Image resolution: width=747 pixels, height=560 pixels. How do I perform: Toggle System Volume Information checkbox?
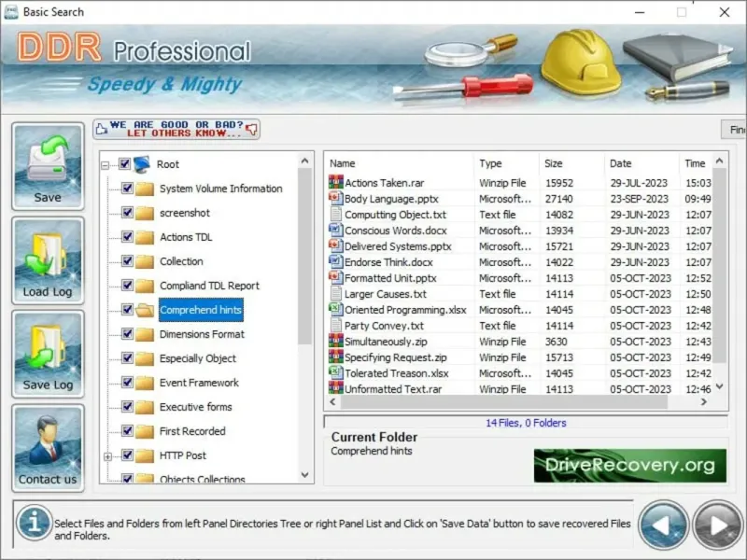click(127, 189)
